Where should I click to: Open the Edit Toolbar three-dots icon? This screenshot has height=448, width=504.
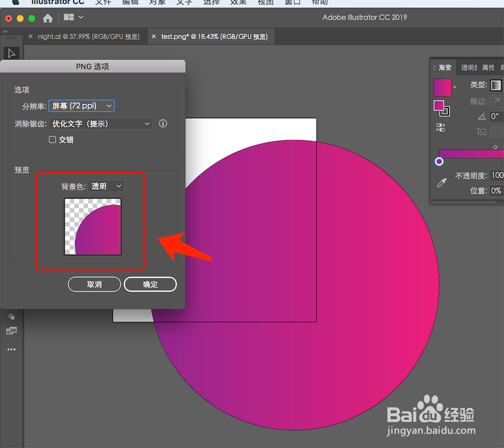pyautogui.click(x=12, y=349)
